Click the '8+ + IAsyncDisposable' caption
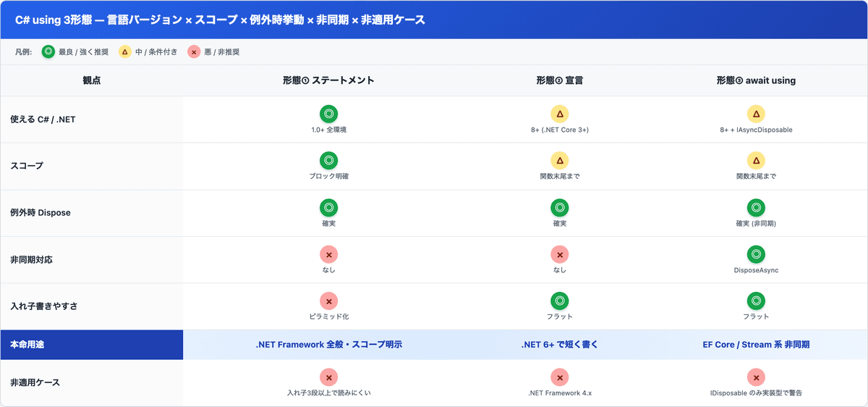Image resolution: width=868 pixels, height=407 pixels. click(756, 130)
